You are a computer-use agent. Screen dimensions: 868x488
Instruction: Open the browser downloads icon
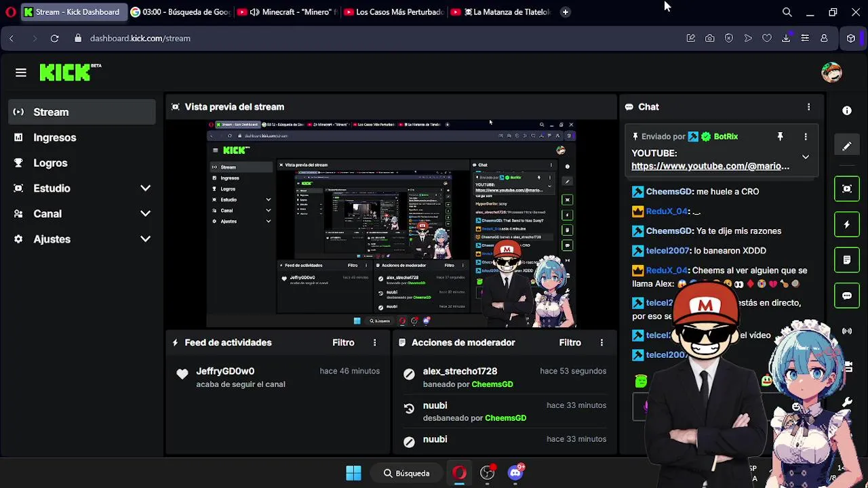pos(786,39)
